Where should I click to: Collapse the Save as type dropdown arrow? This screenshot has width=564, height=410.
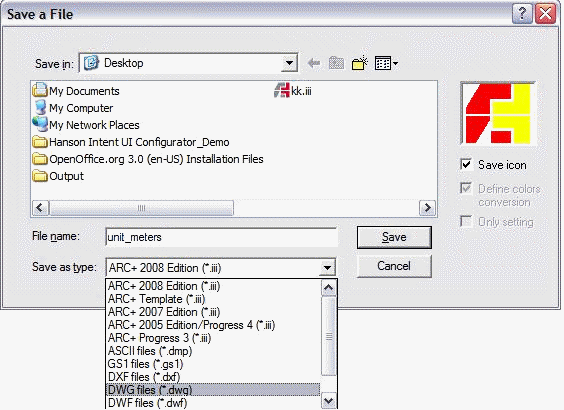[327, 268]
